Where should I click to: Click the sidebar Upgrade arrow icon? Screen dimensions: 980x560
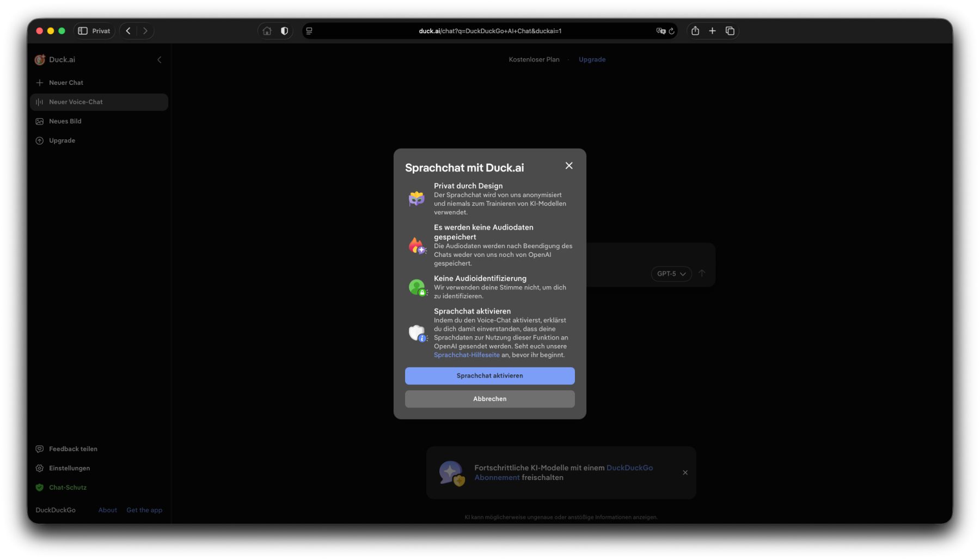[40, 141]
